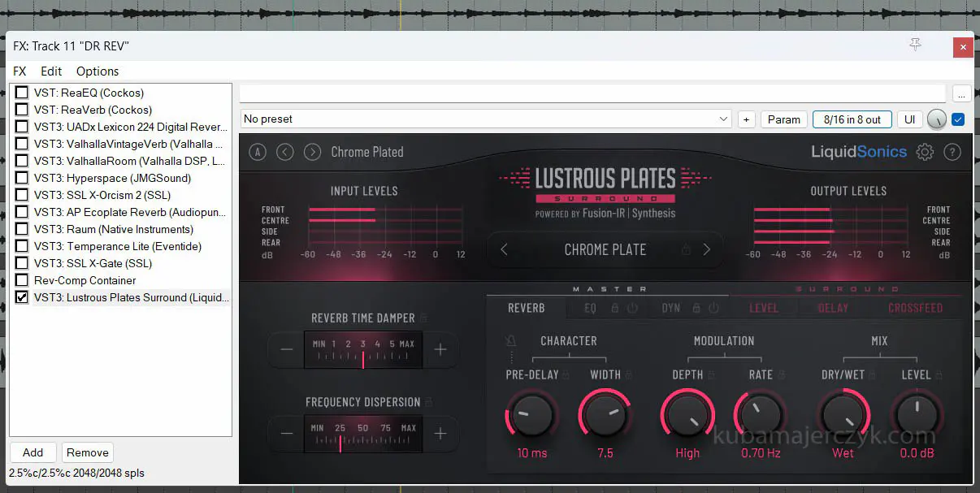Image resolution: width=980 pixels, height=493 pixels.
Task: Click the pin window icon
Action: tap(915, 45)
